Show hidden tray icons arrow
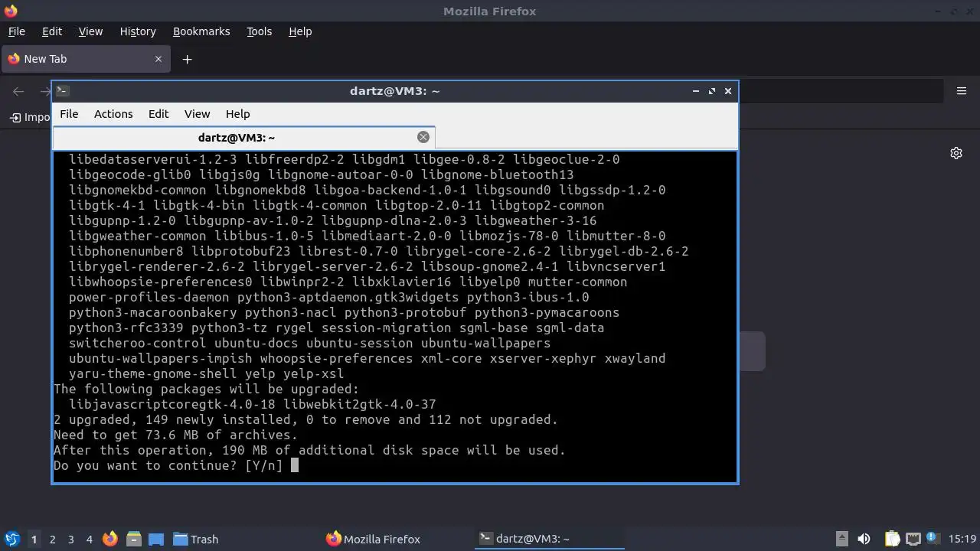Viewport: 980px width, 551px height. tap(841, 539)
